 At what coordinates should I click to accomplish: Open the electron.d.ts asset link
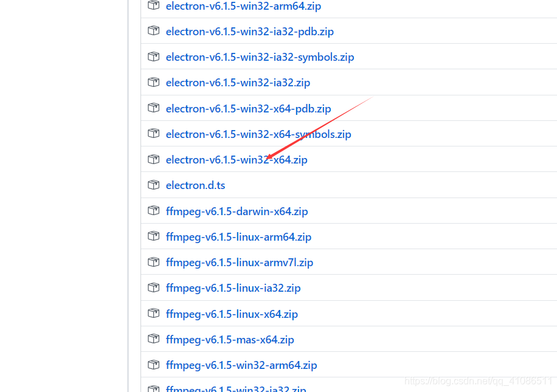(x=195, y=185)
